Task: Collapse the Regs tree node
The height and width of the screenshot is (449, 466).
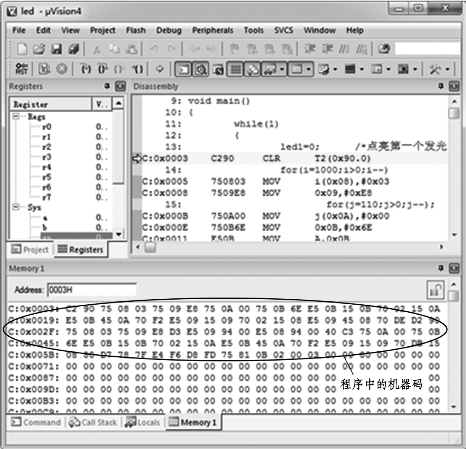Action: [16, 116]
